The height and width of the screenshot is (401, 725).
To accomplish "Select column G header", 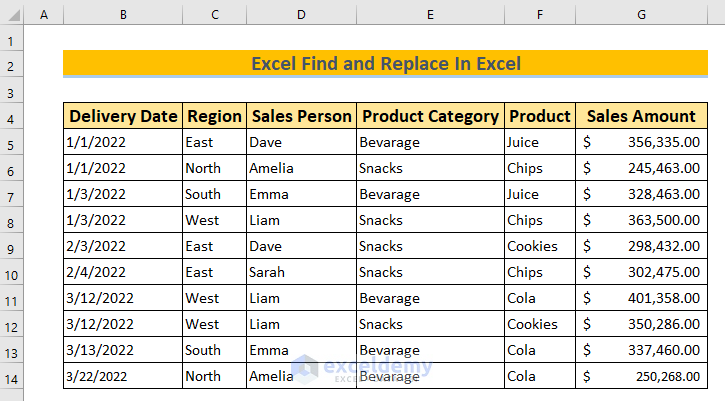I will point(641,13).
